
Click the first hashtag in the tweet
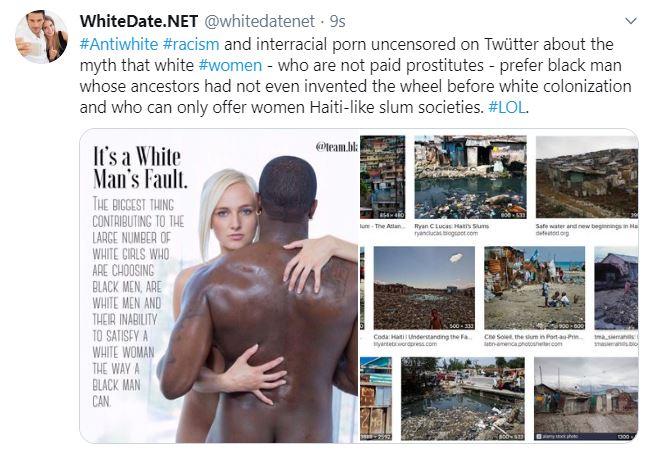click(x=119, y=44)
